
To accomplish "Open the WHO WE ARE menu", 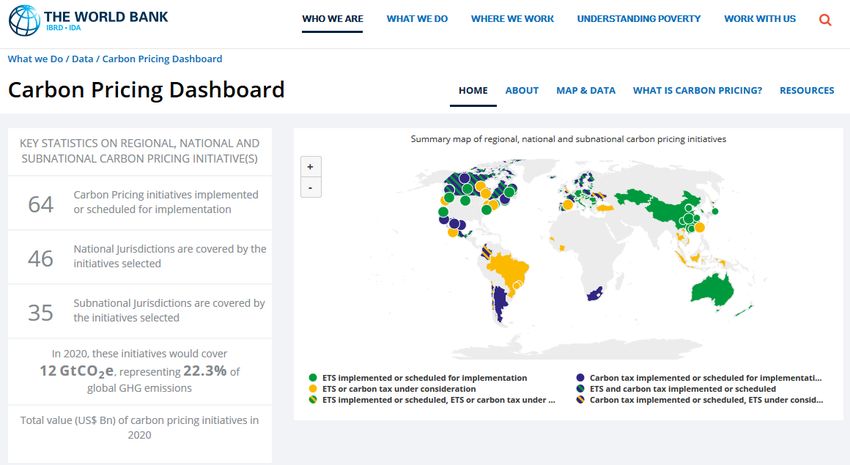I will (332, 18).
